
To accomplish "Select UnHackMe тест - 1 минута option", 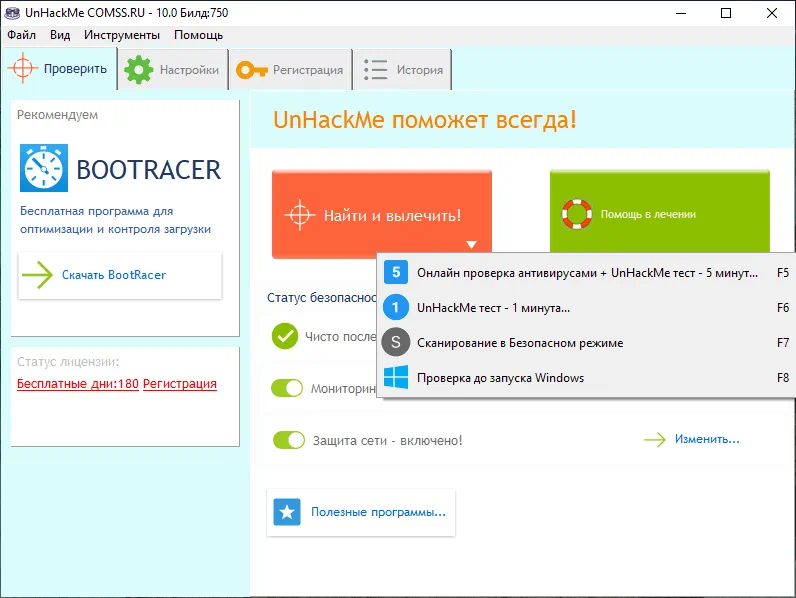I will click(586, 308).
